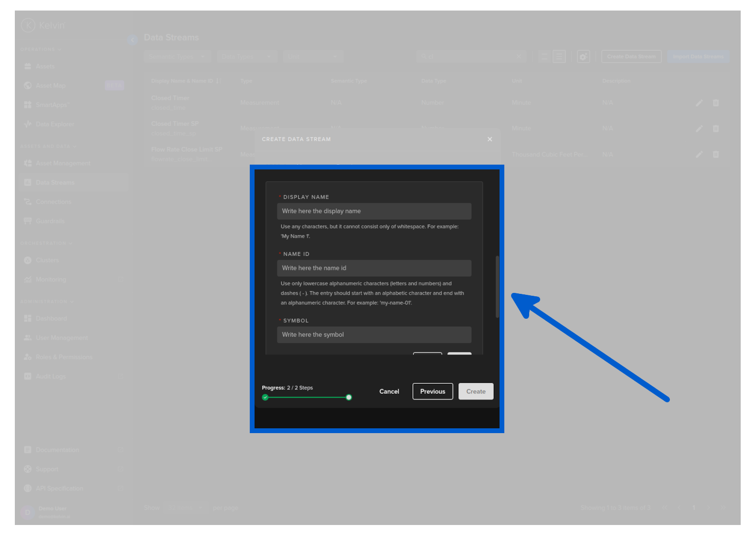Edit the Closed Timer row with pencil icon
Image resolution: width=756 pixels, height=536 pixels.
coord(699,103)
